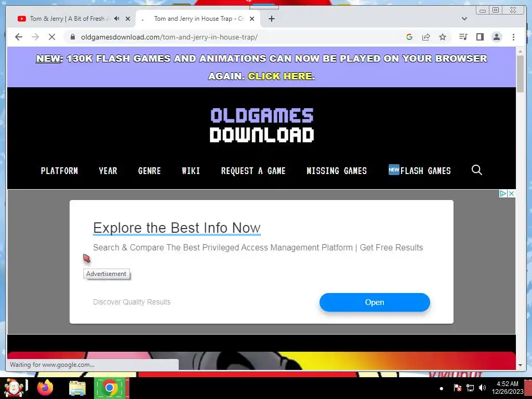Click the site search magnifier icon
This screenshot has height=399, width=532.
point(477,170)
